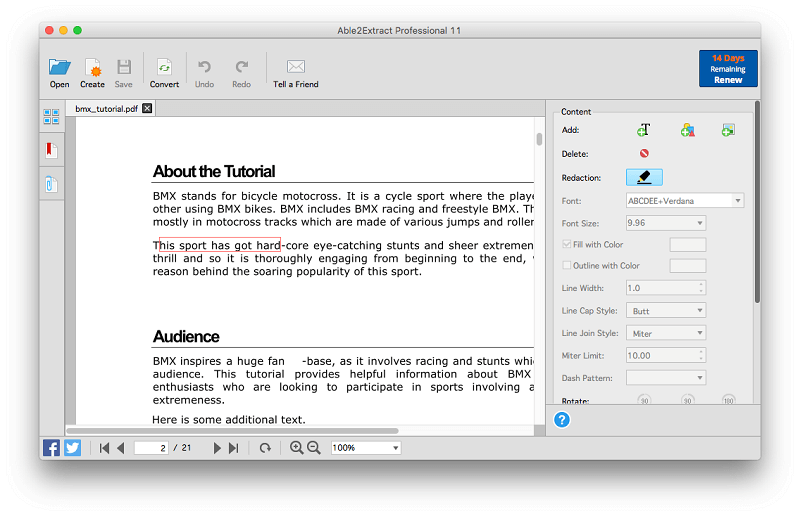Screen dimensions: 800x516
Task: Click 'Here is some additional text.' line
Action: [229, 420]
